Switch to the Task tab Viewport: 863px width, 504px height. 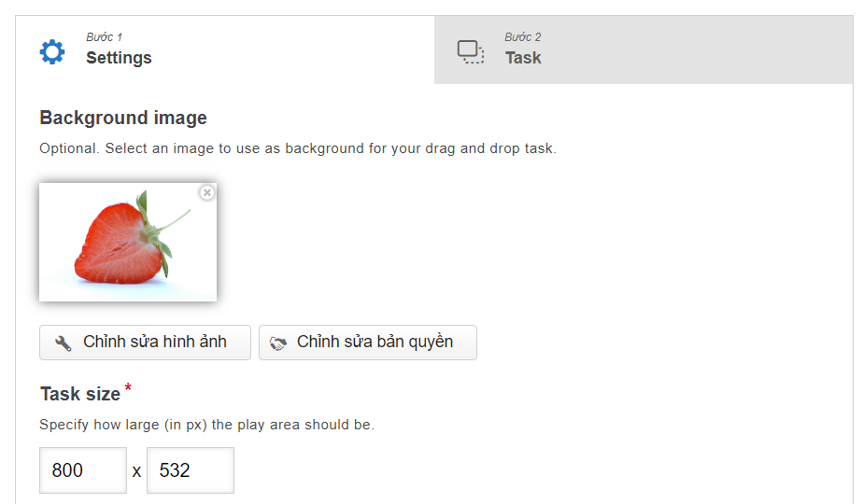[x=523, y=58]
